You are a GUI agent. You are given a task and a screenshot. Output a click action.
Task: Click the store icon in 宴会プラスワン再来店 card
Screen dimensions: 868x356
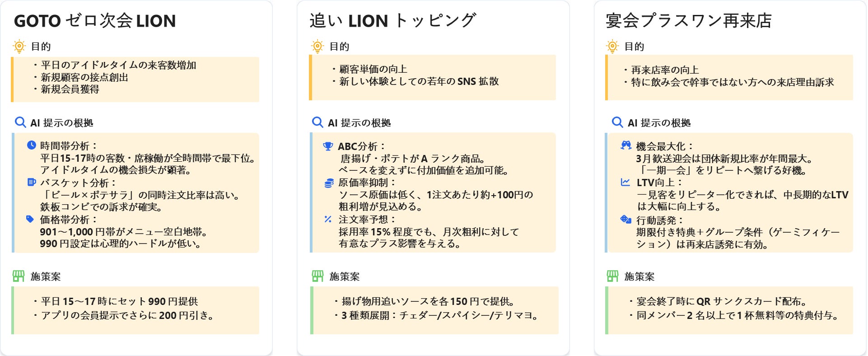click(x=612, y=276)
